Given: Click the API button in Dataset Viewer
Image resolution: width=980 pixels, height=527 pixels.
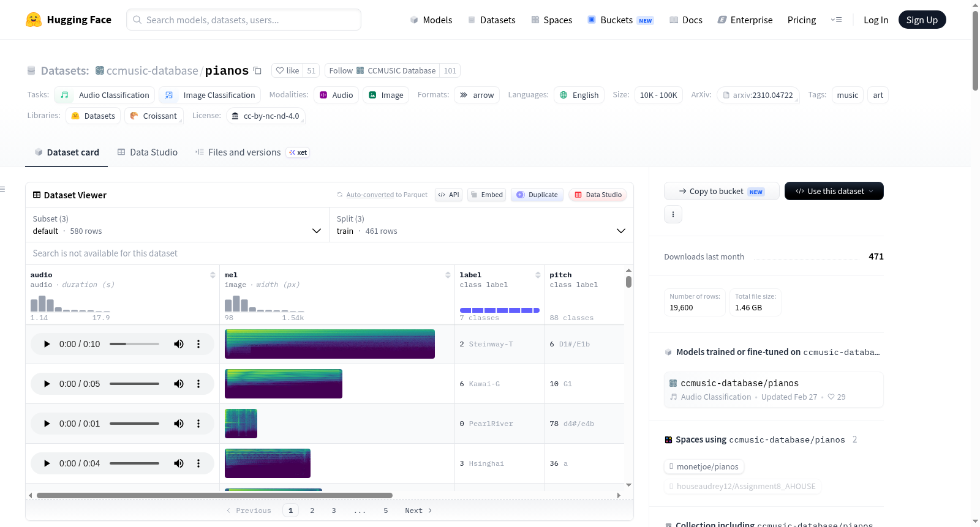Looking at the screenshot, I should (x=448, y=195).
